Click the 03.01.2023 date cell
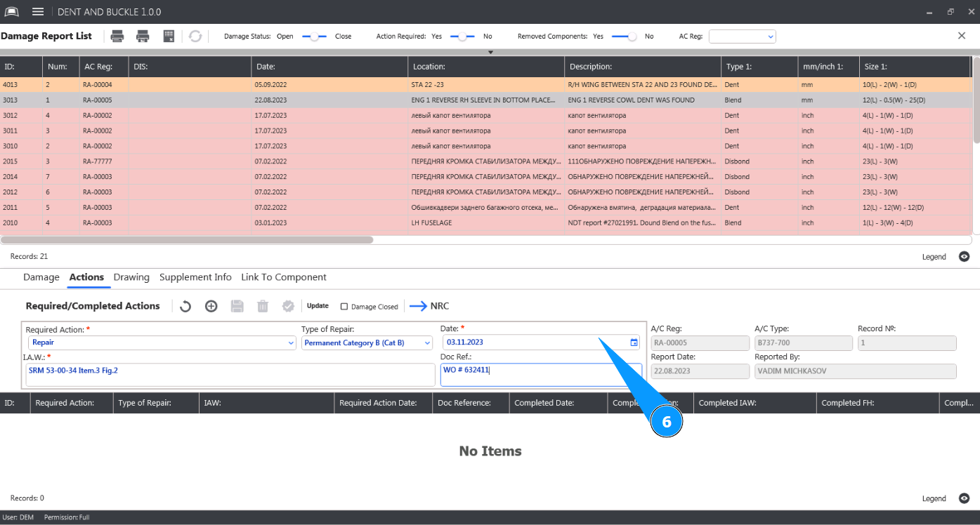This screenshot has width=980, height=525. (329, 222)
